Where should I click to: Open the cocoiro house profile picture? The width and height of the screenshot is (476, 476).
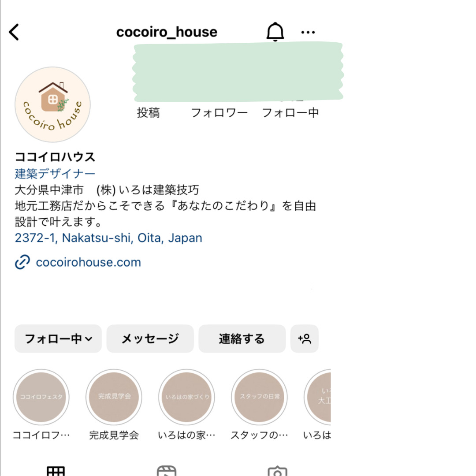click(52, 104)
